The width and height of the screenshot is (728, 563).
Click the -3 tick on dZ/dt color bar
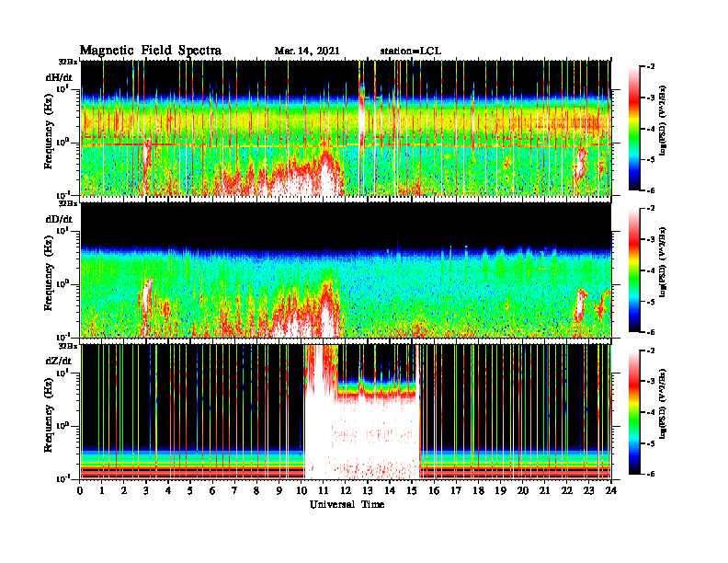[650, 382]
